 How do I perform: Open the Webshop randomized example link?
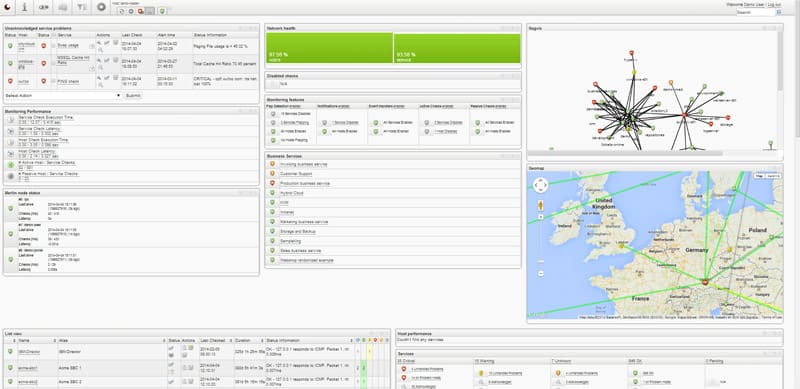(x=307, y=260)
